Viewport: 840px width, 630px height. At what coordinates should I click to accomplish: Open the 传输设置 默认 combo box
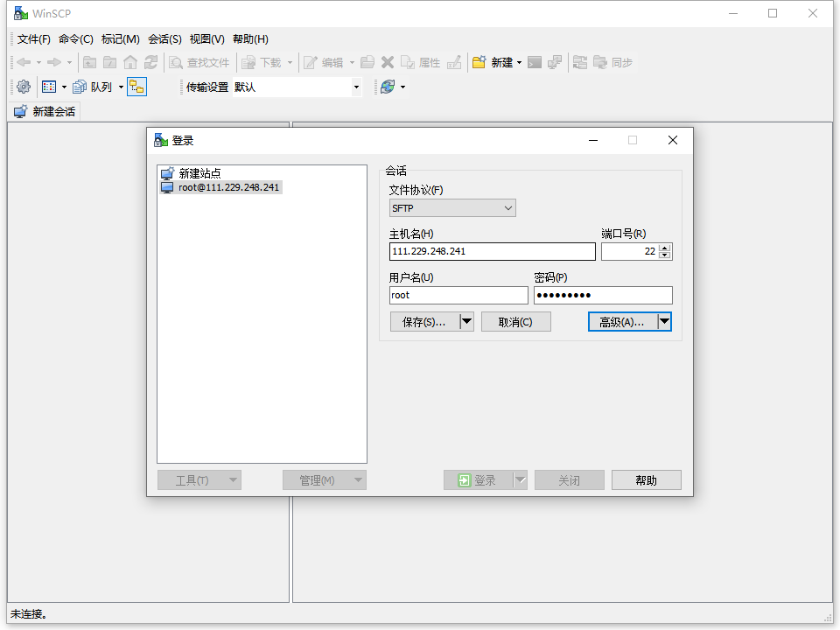coord(356,87)
